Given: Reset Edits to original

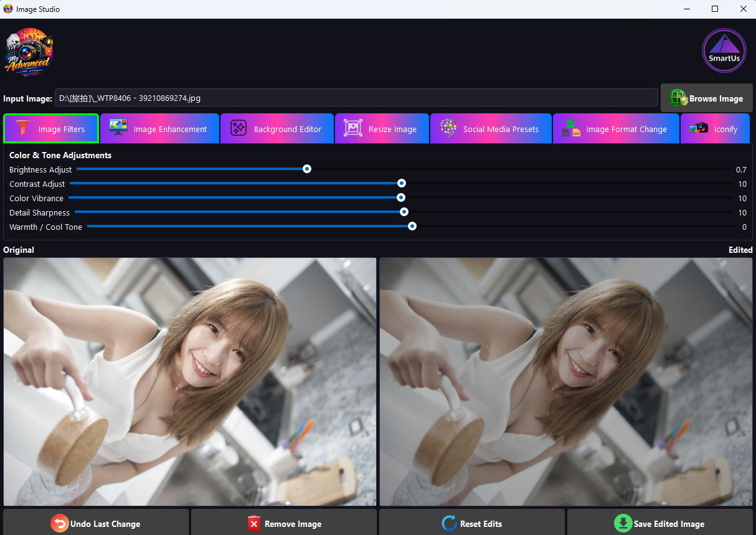Looking at the screenshot, I should coord(472,523).
